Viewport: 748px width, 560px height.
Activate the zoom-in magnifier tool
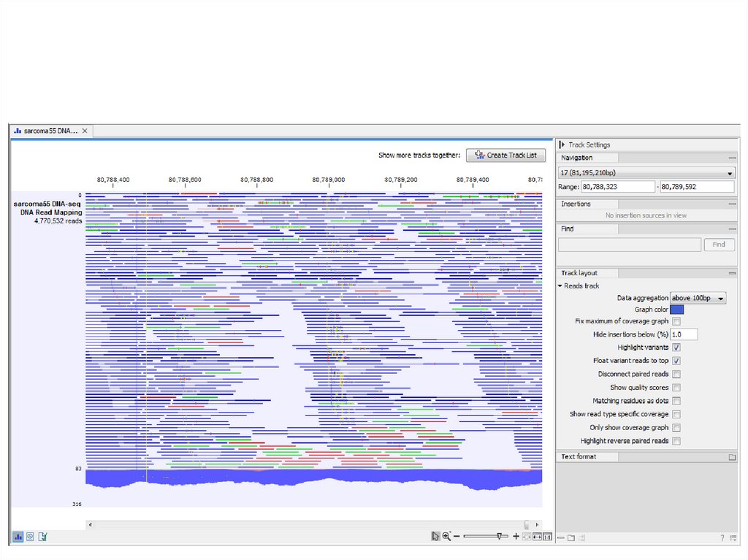pyautogui.click(x=446, y=537)
